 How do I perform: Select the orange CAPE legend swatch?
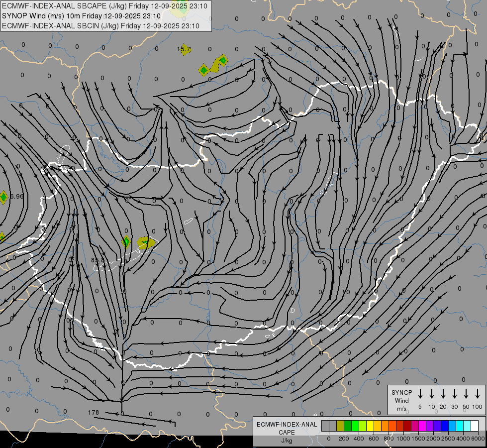point(385,426)
